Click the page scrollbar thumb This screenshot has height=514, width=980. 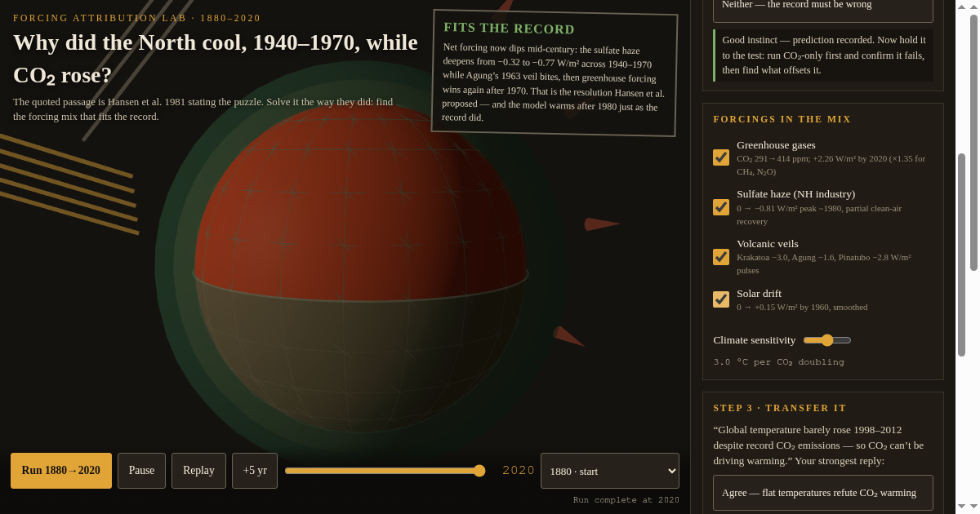[x=973, y=142]
